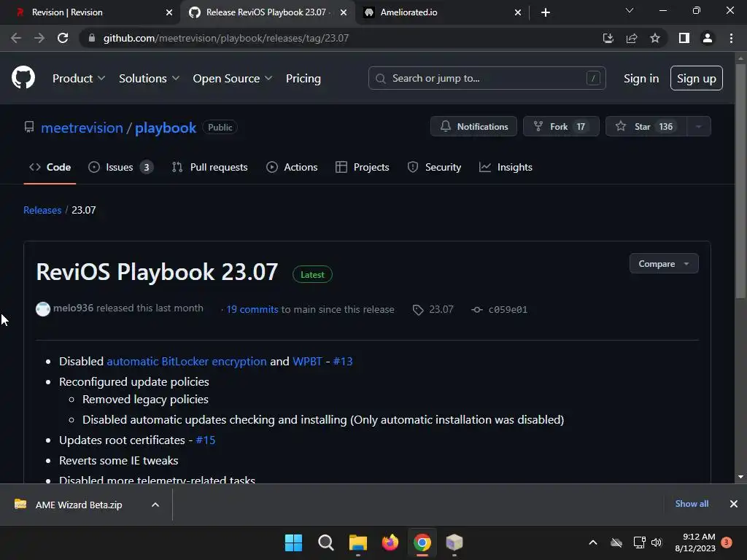Viewport: 747px width, 560px height.
Task: Select the Pull requests tab
Action: pyautogui.click(x=209, y=167)
